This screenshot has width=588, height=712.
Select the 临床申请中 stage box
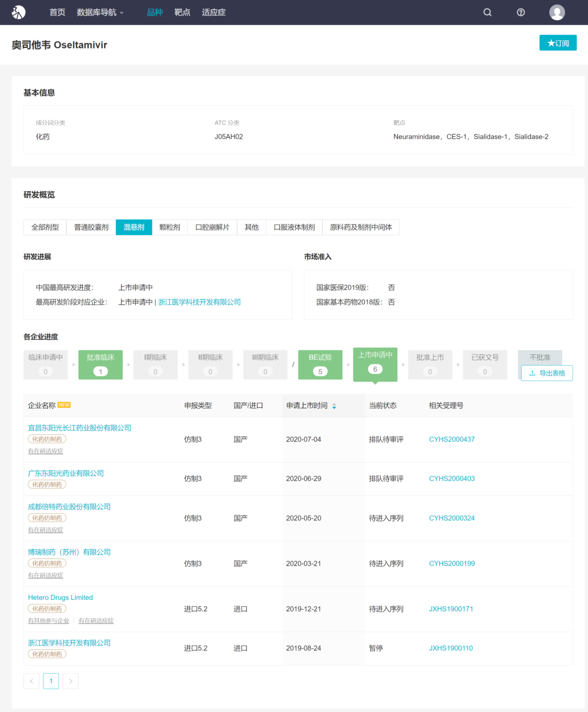(x=46, y=365)
